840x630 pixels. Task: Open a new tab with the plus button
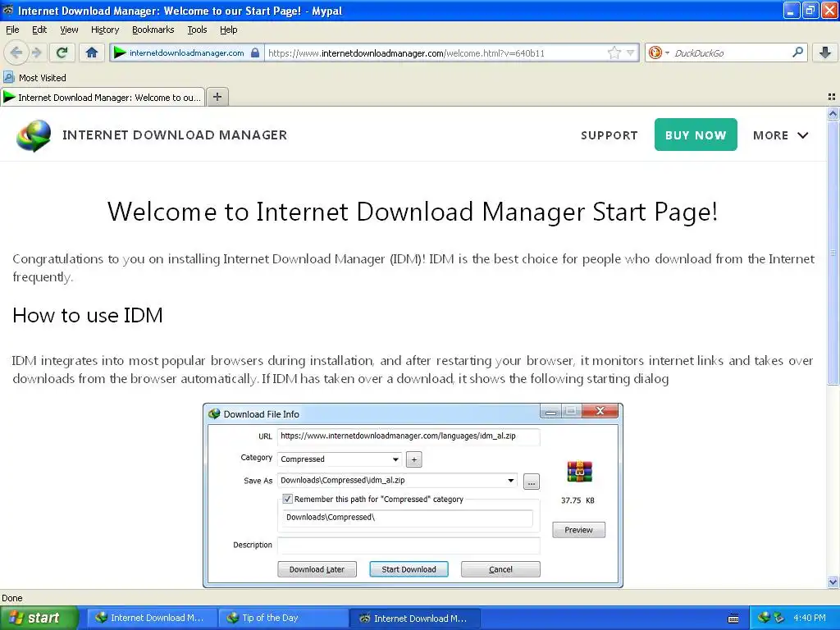coord(217,97)
